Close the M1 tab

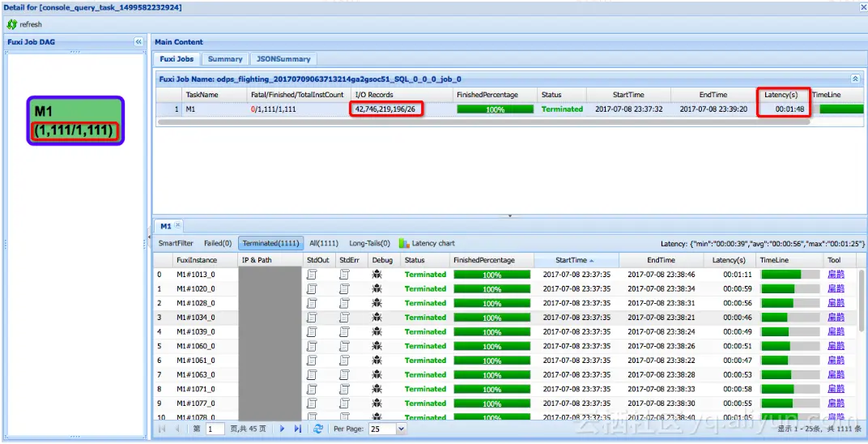(177, 225)
